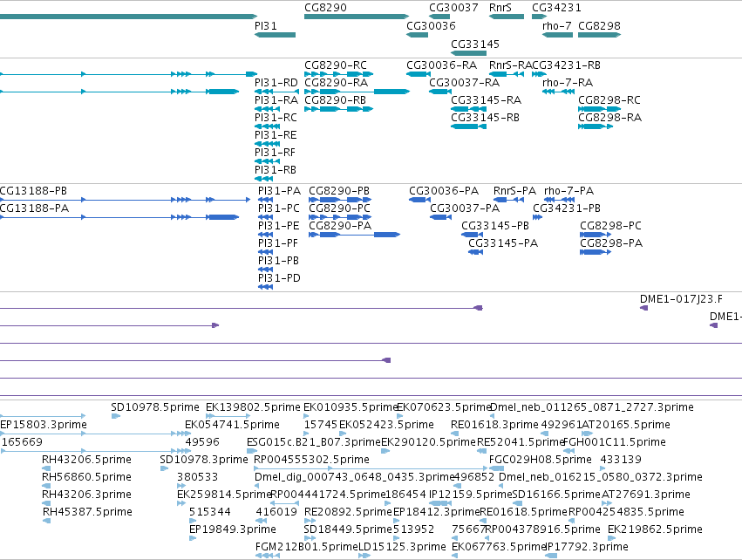742x560 pixels.
Task: Select the EP19849.3prime EST label
Action: 232,529
